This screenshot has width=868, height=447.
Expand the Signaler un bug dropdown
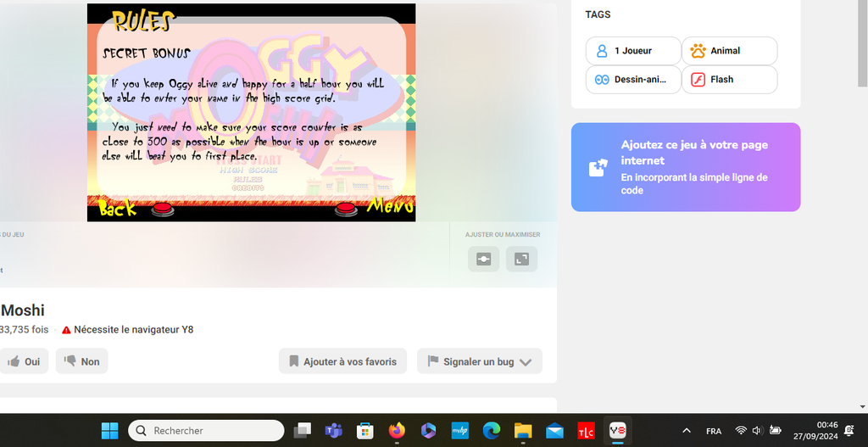[x=479, y=361]
